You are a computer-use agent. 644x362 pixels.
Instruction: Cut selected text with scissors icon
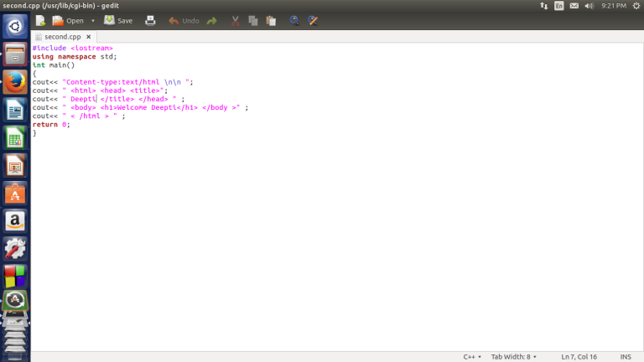[235, 20]
